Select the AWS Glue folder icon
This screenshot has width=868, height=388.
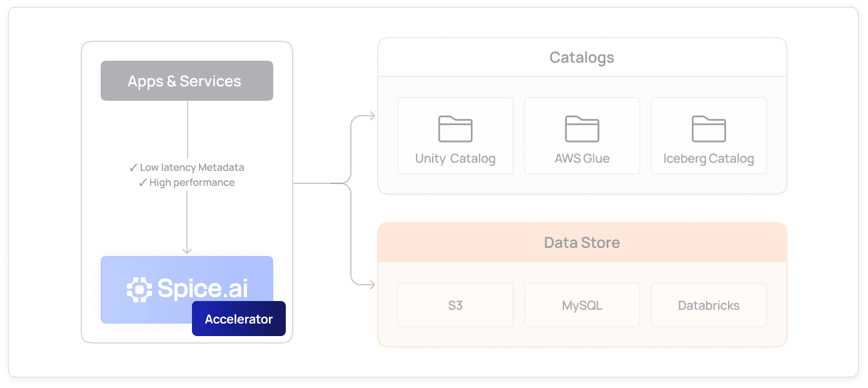[582, 128]
